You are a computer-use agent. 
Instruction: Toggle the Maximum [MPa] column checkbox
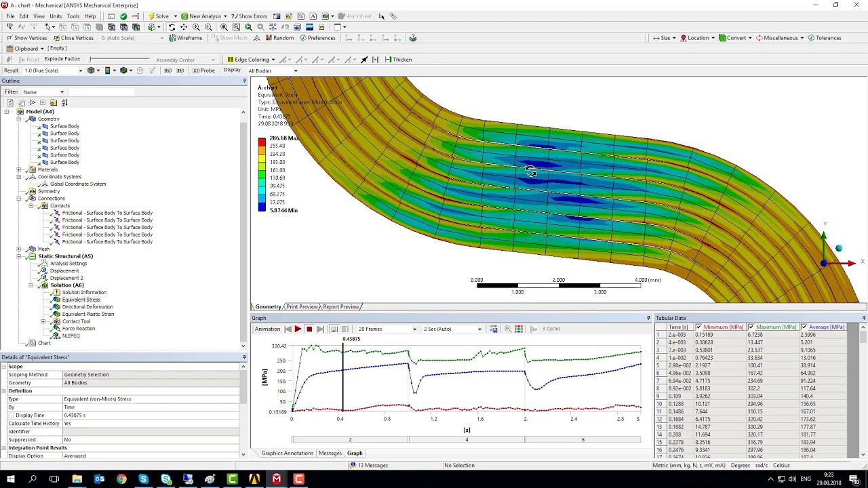[x=751, y=327]
